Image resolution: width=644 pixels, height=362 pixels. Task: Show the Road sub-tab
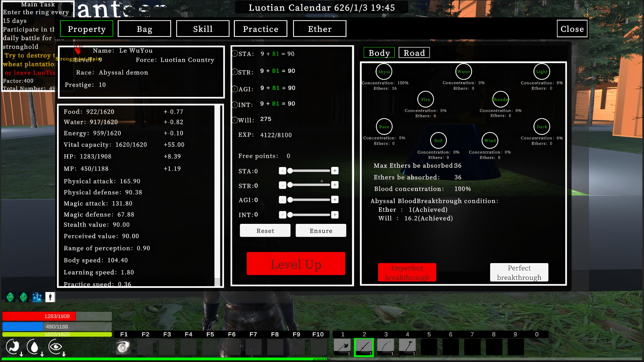tap(414, 53)
